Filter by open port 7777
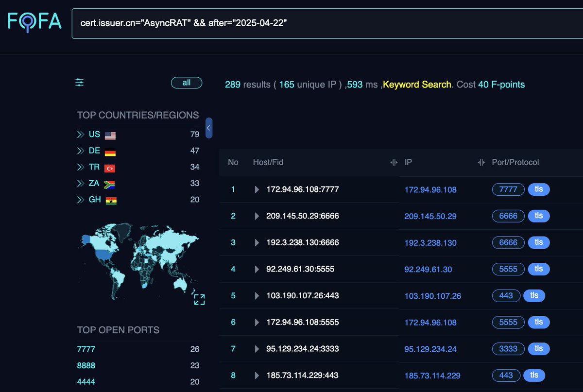Screen dimensions: 583x392 pos(86,349)
